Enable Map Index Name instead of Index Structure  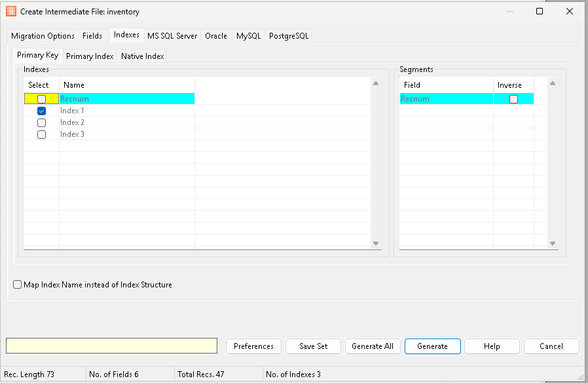click(18, 285)
